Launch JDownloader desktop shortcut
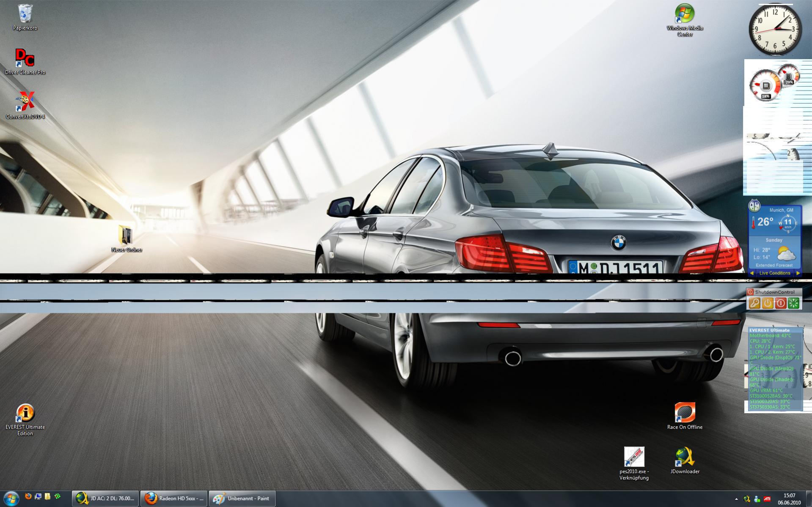812x507 pixels. pos(685,461)
